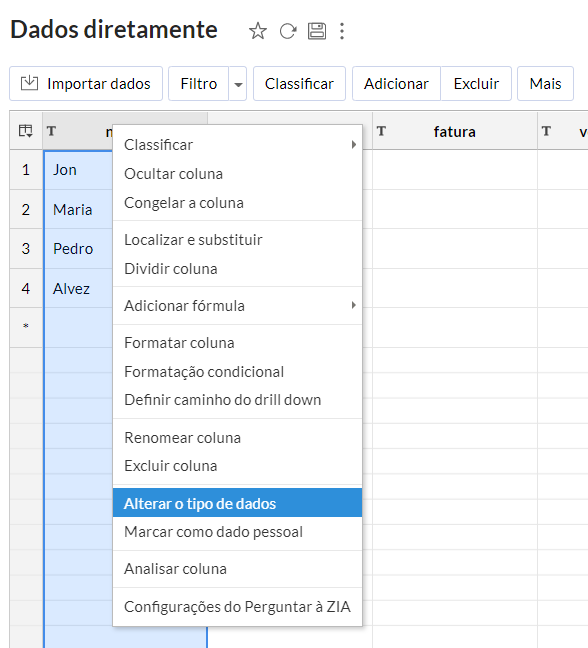This screenshot has width=588, height=648.
Task: Click the Dados diretamente title
Action: (114, 30)
